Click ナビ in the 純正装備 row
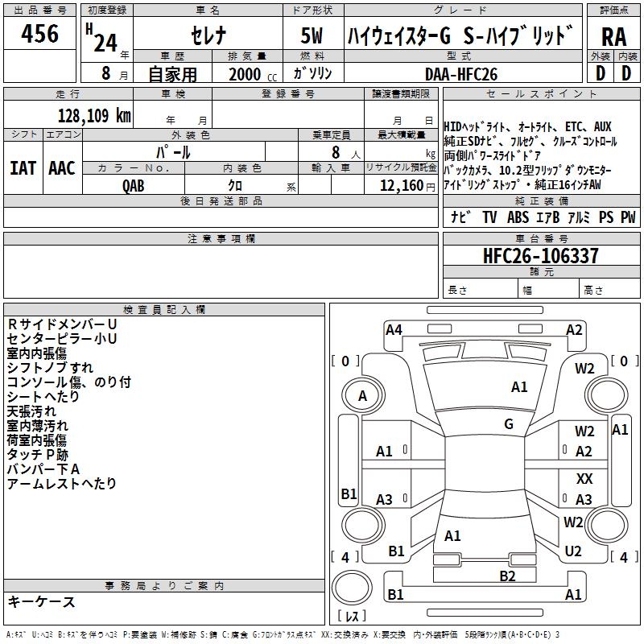This screenshot has height=644, width=644. point(460,217)
